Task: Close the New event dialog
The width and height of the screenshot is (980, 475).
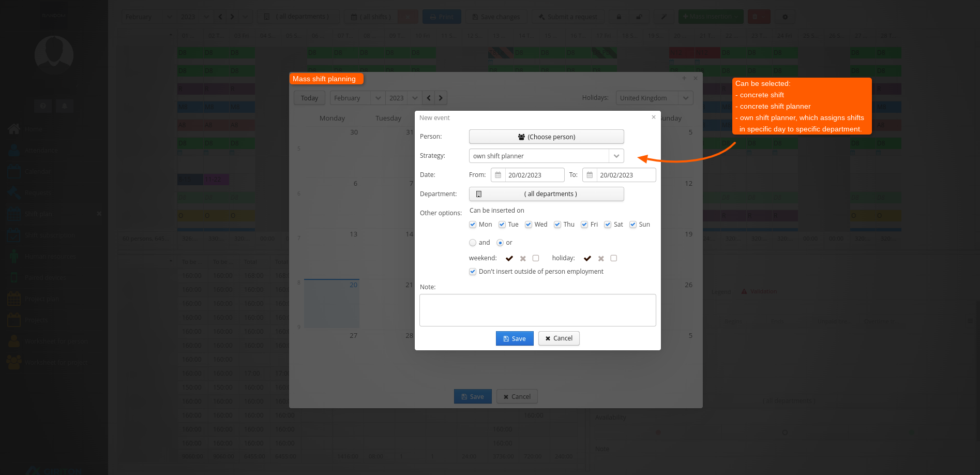Action: [654, 117]
